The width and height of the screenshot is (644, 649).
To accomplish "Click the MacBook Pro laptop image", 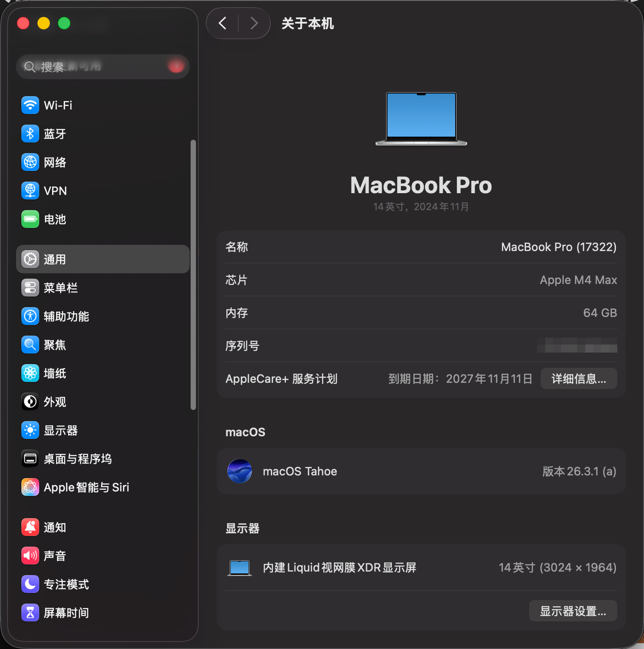I will 421,118.
